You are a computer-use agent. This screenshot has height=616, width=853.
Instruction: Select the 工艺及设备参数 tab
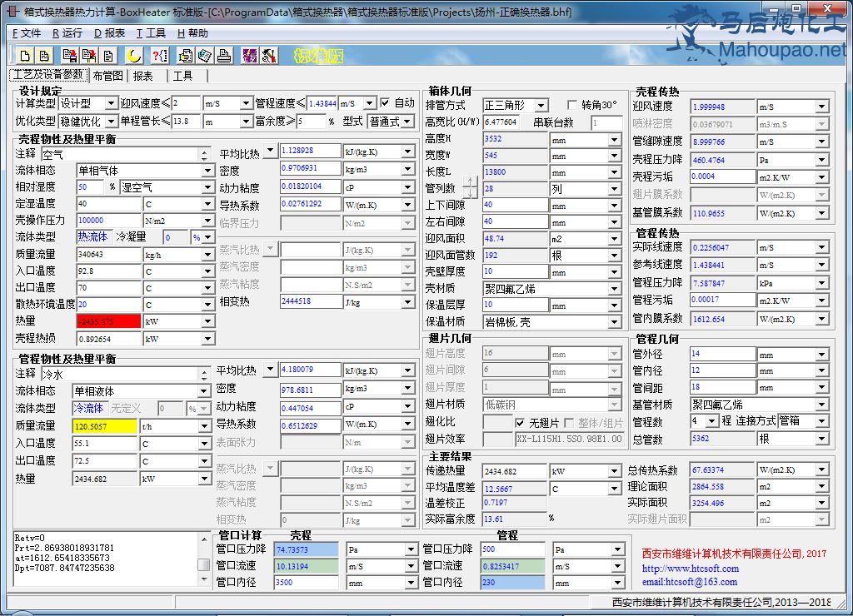tap(48, 74)
